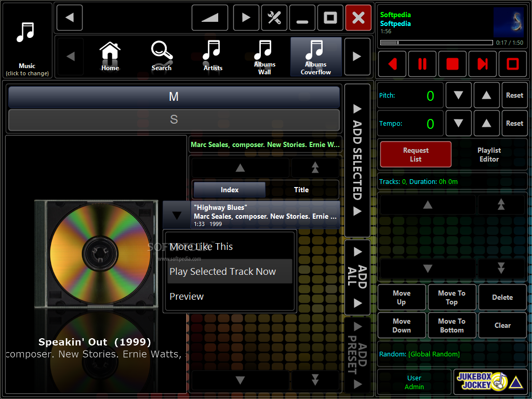Lower the Tempo value
This screenshot has height=399, width=532.
(x=458, y=123)
